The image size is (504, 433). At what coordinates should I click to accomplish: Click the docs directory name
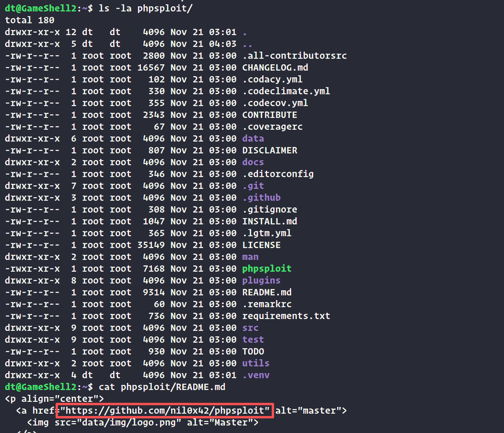(253, 162)
